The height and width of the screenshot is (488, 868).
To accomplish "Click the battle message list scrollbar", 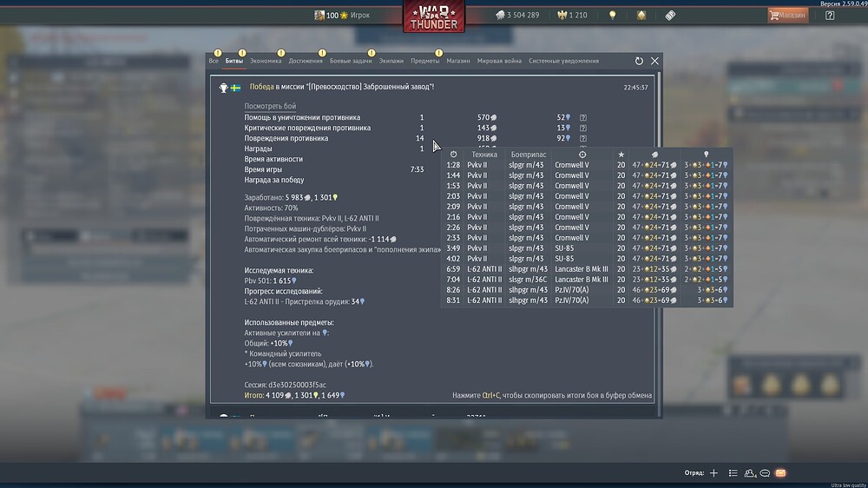I will (658, 244).
